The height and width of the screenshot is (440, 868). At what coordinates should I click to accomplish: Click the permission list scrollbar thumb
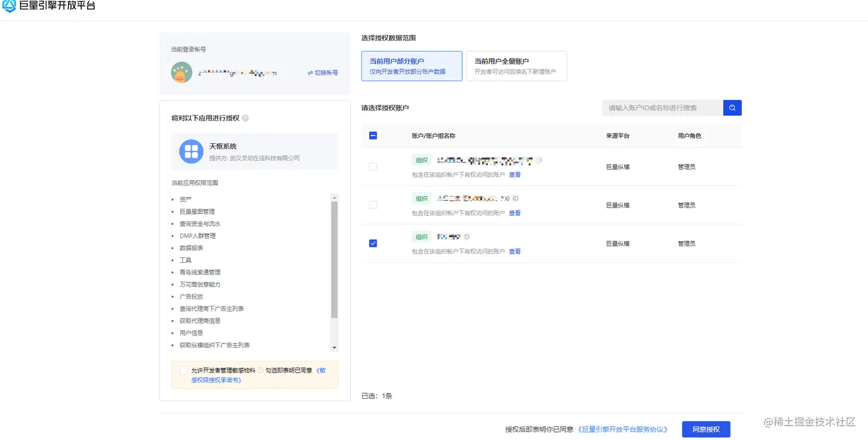tap(335, 260)
